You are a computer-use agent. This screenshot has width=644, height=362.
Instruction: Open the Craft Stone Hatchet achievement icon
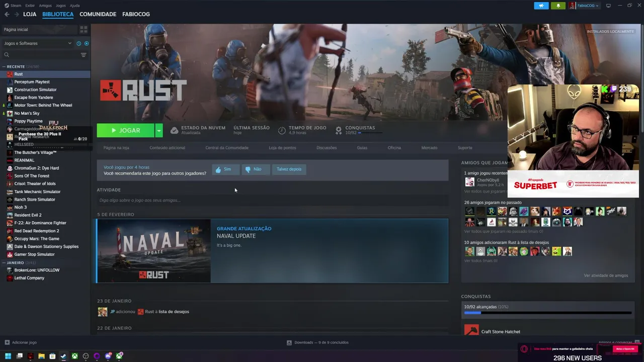coord(471,330)
